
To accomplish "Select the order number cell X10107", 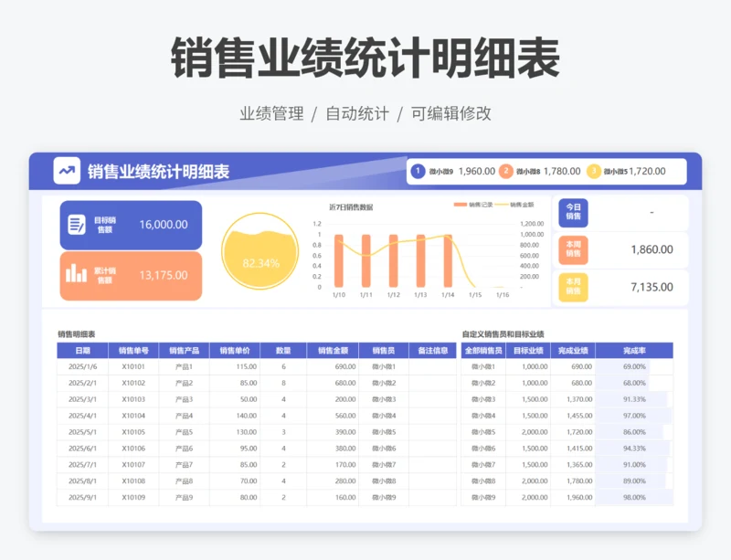I will [x=133, y=465].
